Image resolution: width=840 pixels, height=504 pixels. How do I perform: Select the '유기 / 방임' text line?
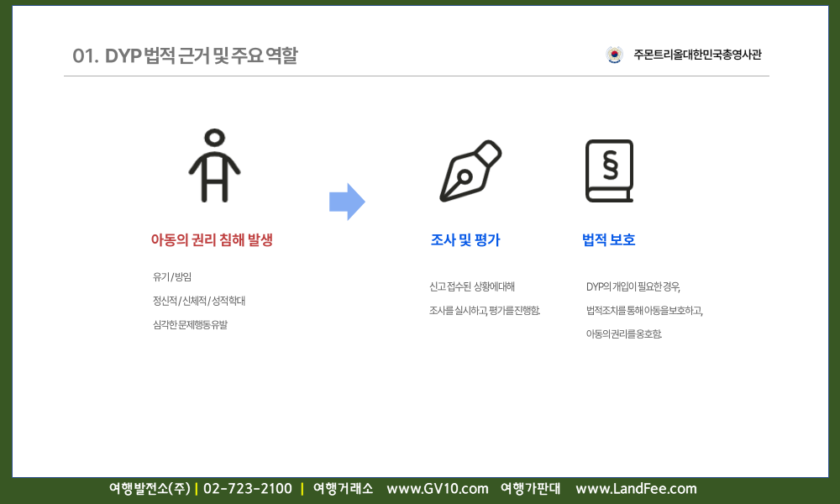point(173,276)
